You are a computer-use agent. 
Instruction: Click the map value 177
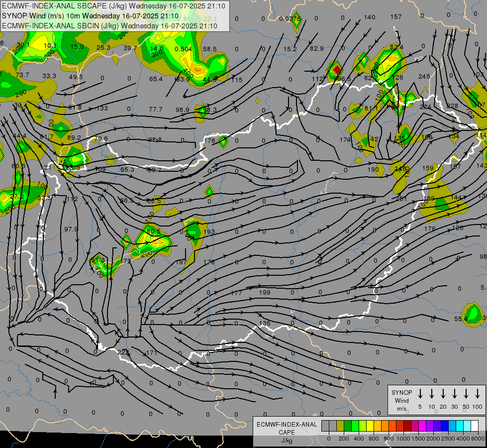point(236,293)
